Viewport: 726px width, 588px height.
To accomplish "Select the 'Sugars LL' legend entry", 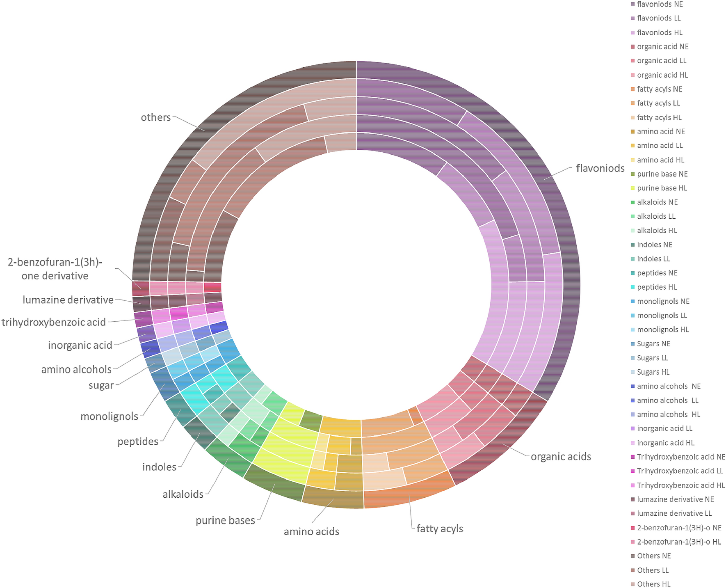I will pos(652,358).
